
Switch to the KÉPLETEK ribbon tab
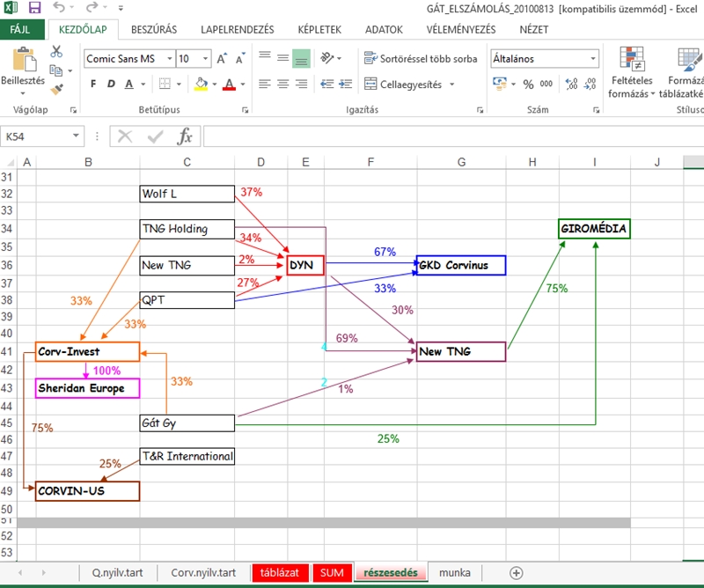[x=319, y=30]
